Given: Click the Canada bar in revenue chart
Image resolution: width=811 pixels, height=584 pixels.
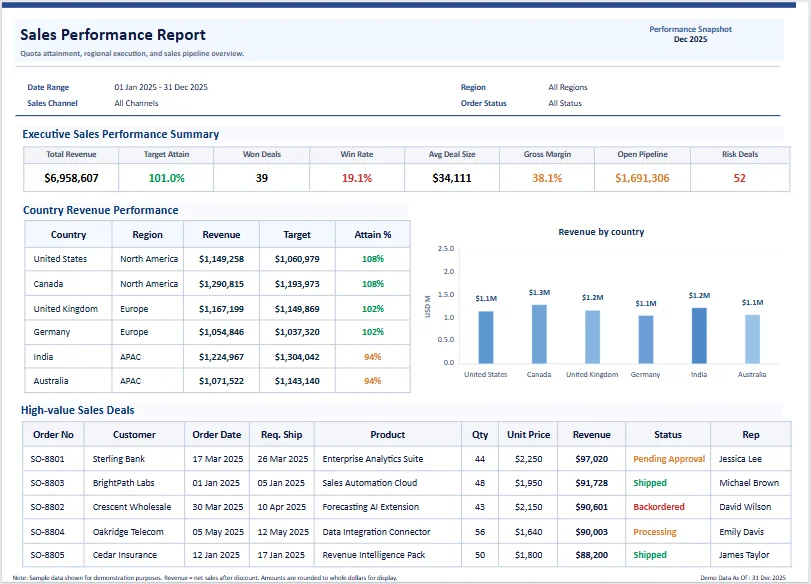Looking at the screenshot, I should [539, 334].
